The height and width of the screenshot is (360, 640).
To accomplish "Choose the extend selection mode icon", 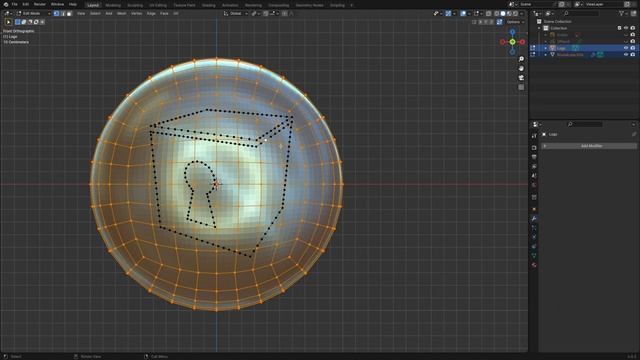I will [x=24, y=22].
